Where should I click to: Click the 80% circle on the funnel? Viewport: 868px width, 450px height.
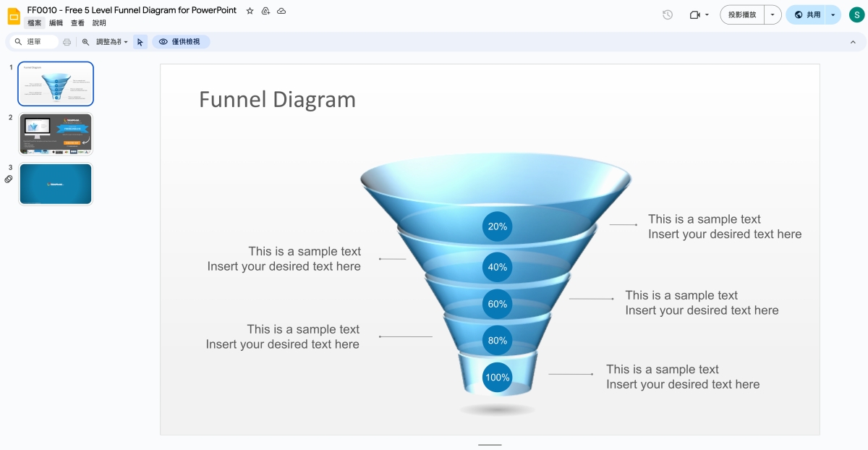point(498,341)
